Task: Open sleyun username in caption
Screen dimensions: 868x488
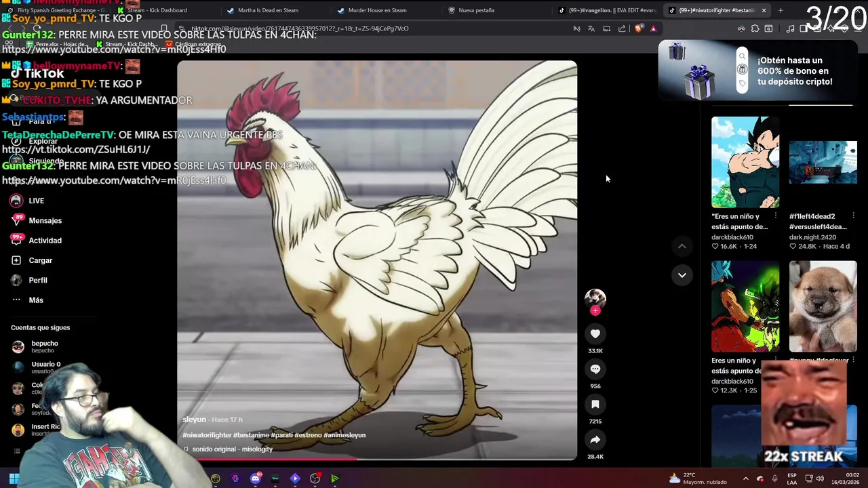Action: (194, 420)
